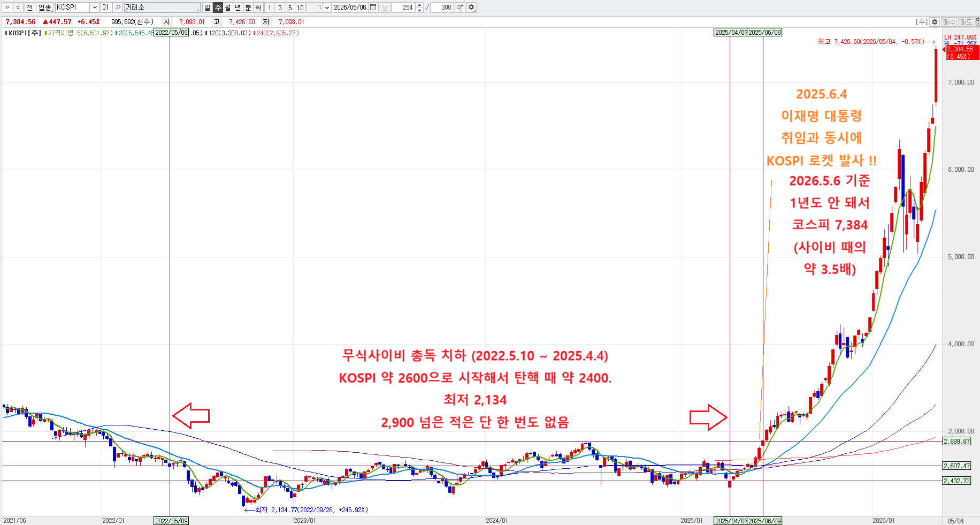Click the 최고 7,426.60 high annotation

(x=876, y=41)
